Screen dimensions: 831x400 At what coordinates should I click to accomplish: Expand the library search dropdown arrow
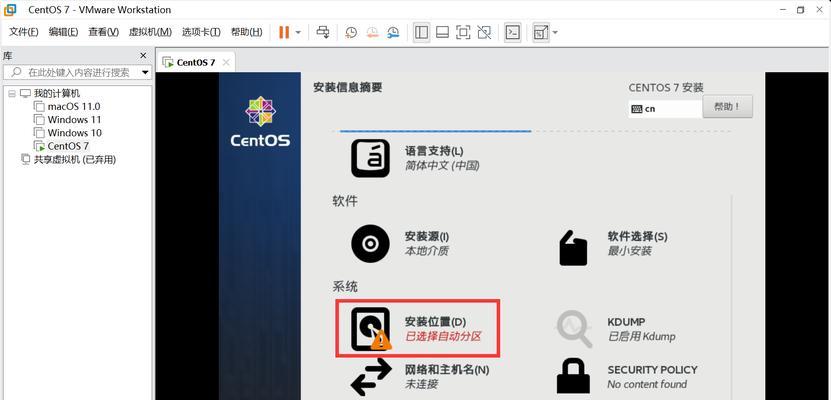tap(145, 73)
